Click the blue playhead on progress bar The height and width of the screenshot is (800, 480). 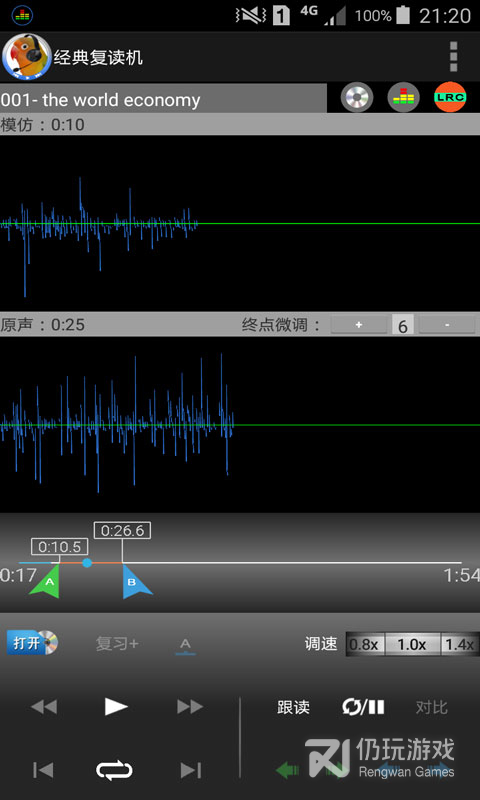coord(87,563)
